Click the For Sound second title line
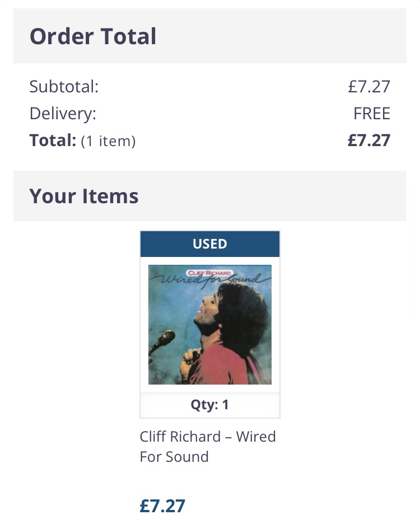420x529 pixels. coord(174,457)
